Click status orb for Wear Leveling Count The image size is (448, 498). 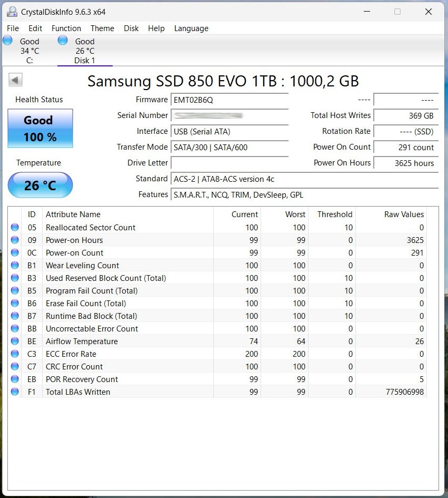15,265
